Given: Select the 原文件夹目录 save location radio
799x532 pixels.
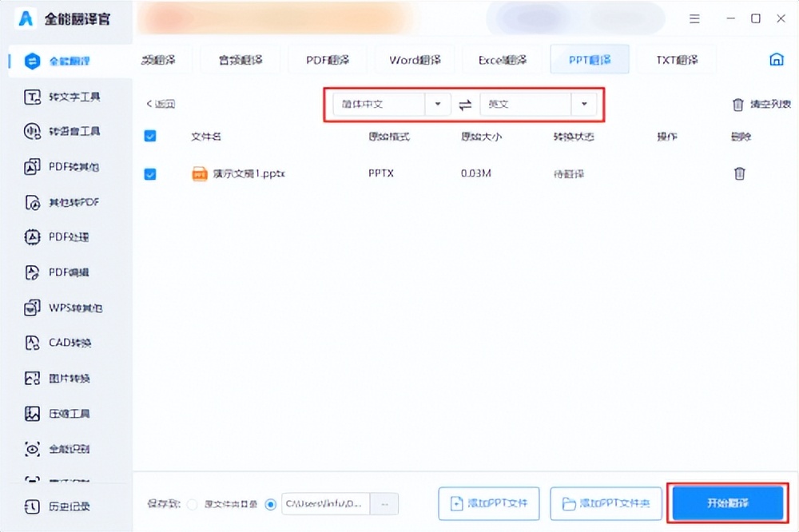Looking at the screenshot, I should click(x=191, y=504).
